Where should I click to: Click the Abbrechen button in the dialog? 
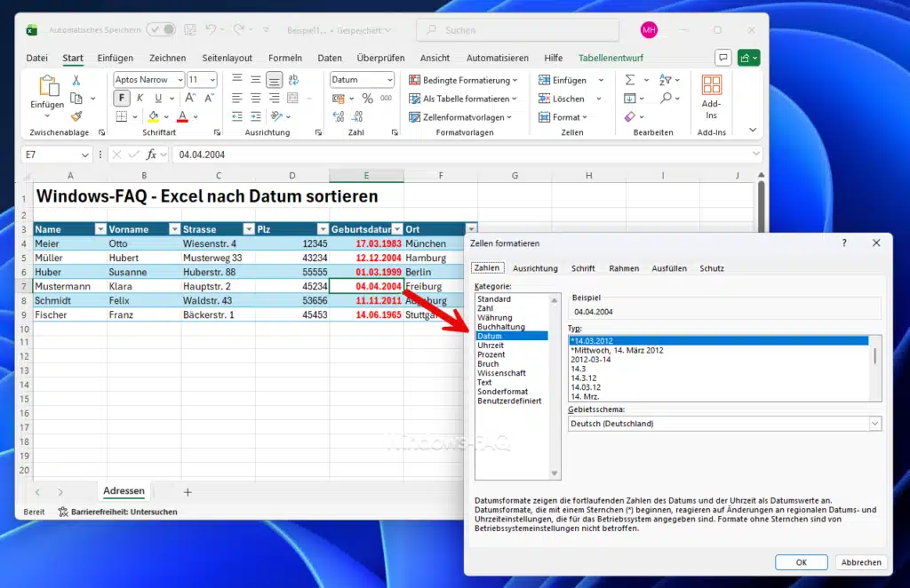click(x=859, y=562)
